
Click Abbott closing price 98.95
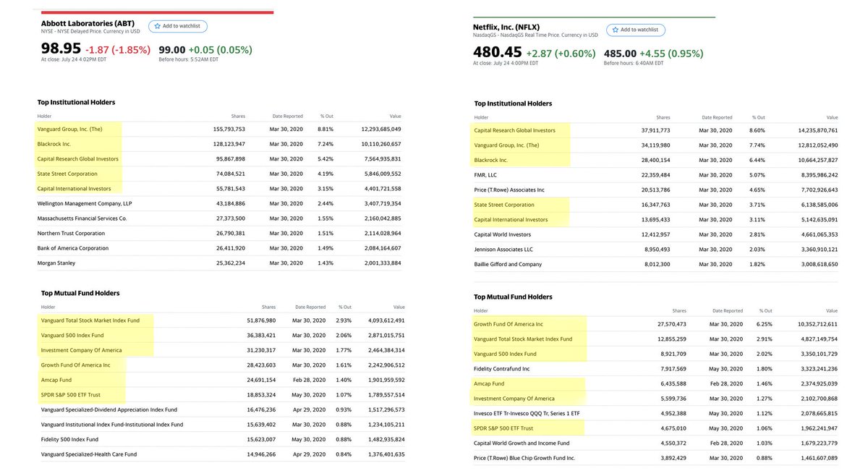click(x=61, y=49)
